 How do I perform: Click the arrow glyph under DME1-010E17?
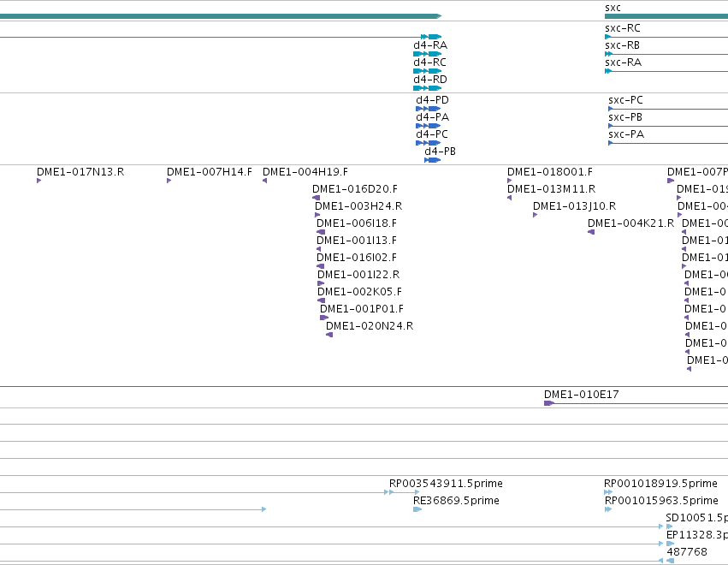(x=549, y=403)
